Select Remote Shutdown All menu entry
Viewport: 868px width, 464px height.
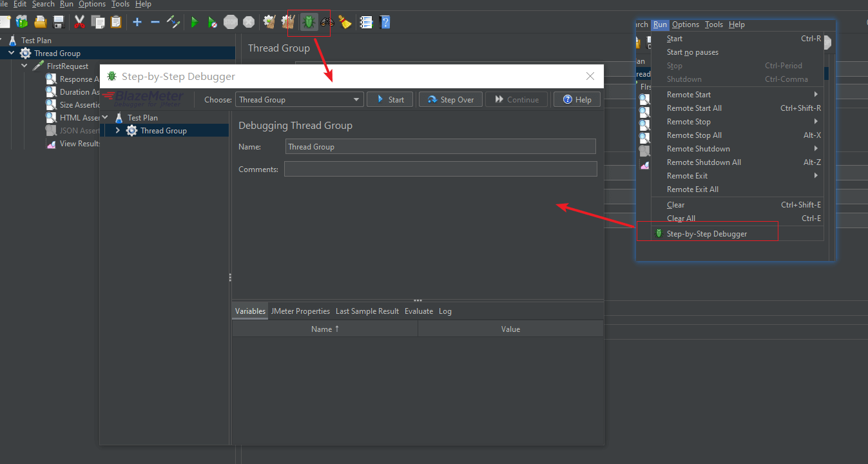point(704,162)
